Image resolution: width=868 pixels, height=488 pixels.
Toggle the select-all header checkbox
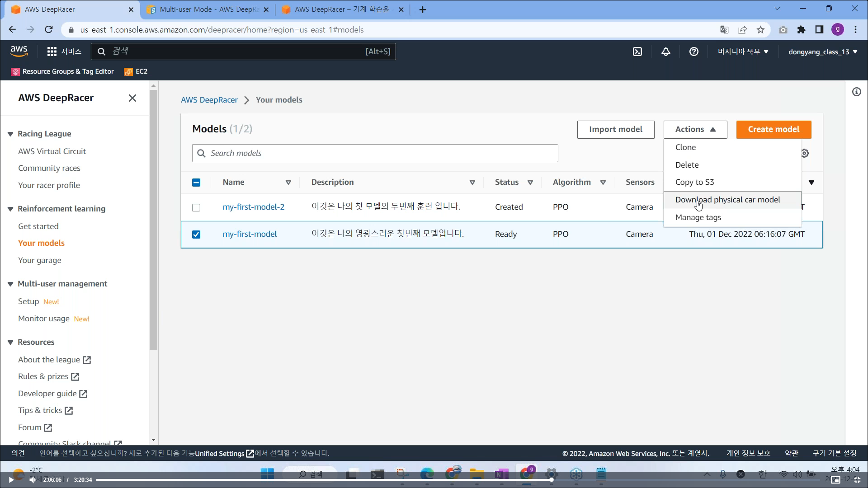click(x=196, y=183)
